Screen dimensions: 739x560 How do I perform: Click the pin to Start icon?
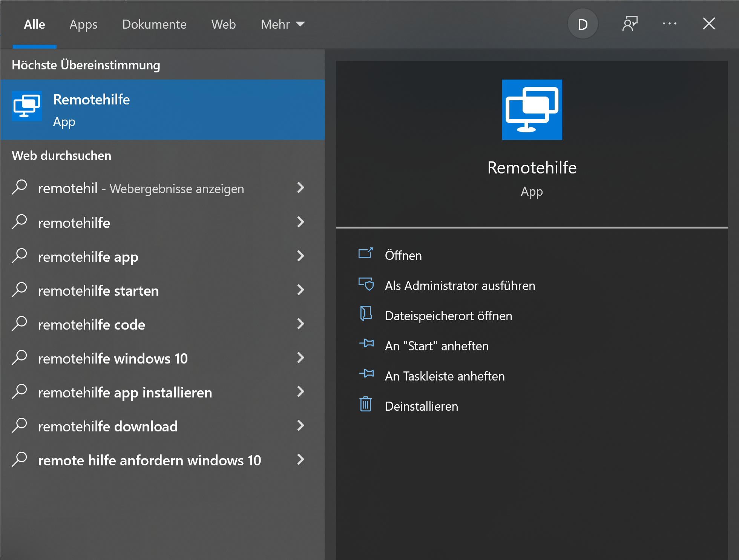point(366,344)
